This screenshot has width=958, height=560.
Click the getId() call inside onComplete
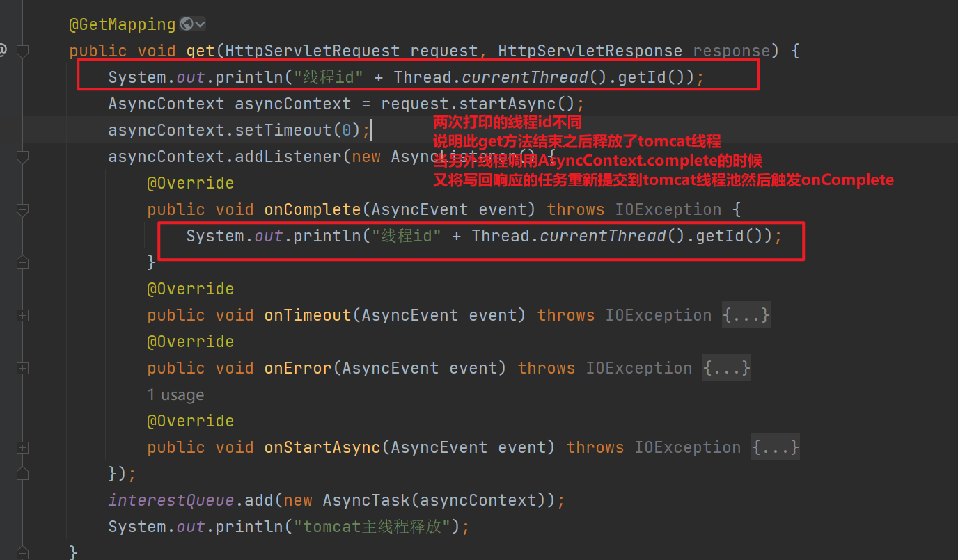point(729,236)
